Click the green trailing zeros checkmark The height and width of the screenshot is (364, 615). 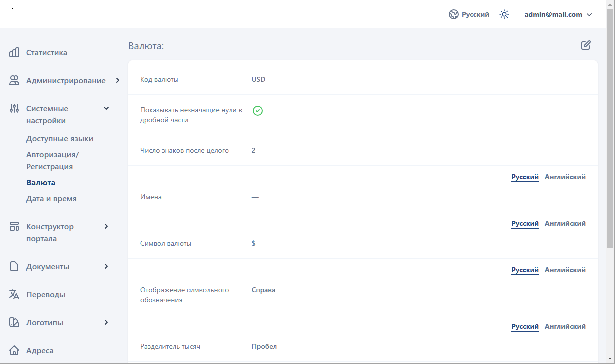[257, 110]
